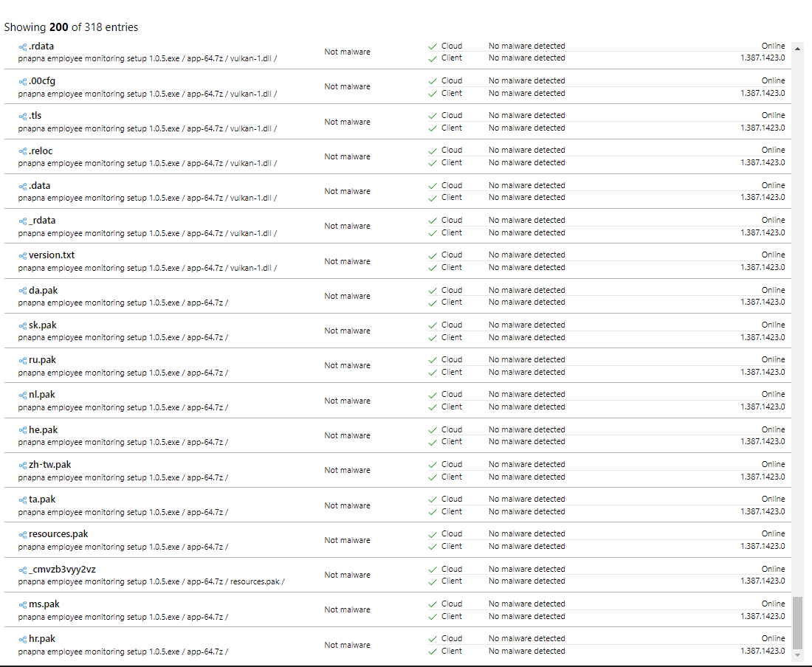
Task: Click the Cloud checkmark in da.pak row
Action: (433, 291)
